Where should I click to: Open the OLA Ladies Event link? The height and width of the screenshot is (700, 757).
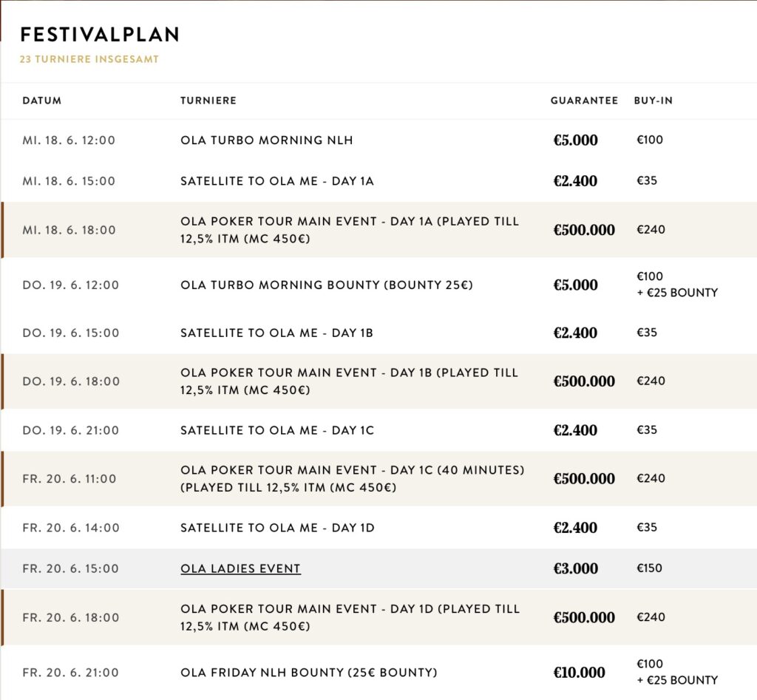point(240,568)
